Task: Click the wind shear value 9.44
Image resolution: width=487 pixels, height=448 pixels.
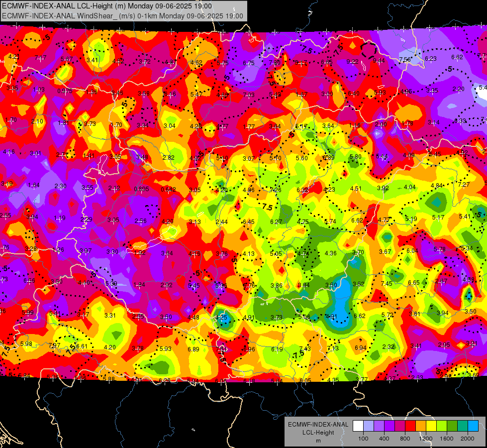Action: click(x=379, y=61)
